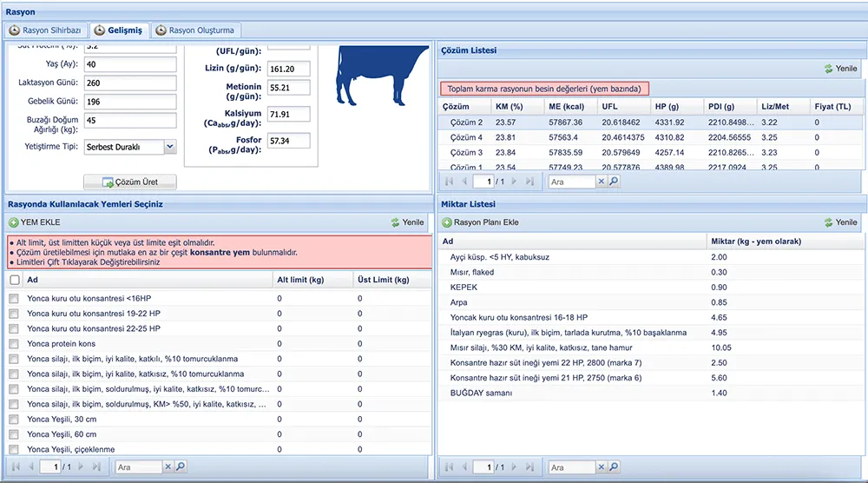Click the search magnifier in Çözüm Listesi pager
The image size is (868, 483).
(614, 182)
